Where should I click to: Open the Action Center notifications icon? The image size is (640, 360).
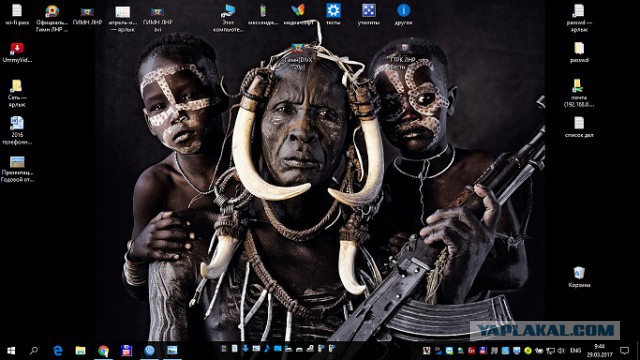[x=624, y=350]
